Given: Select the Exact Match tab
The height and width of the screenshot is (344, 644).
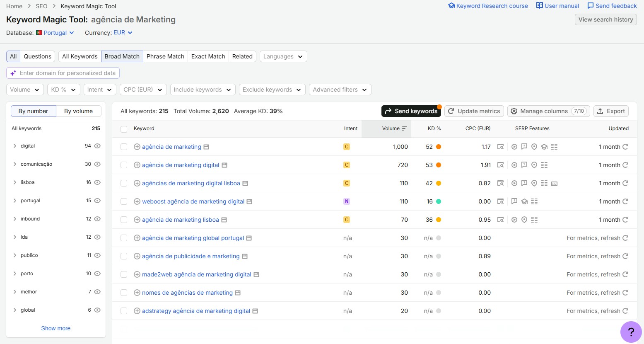Looking at the screenshot, I should [208, 56].
